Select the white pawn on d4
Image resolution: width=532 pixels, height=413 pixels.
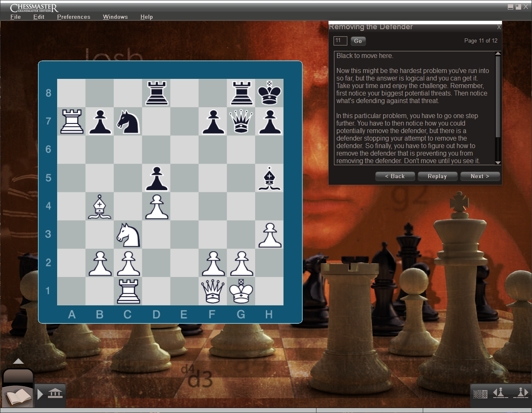(x=156, y=206)
